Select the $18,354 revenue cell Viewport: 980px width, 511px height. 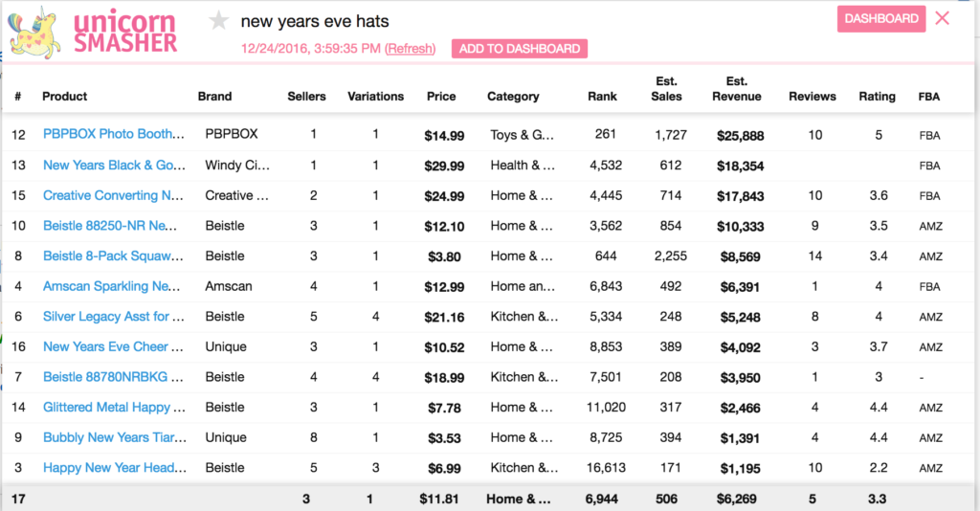coord(740,167)
